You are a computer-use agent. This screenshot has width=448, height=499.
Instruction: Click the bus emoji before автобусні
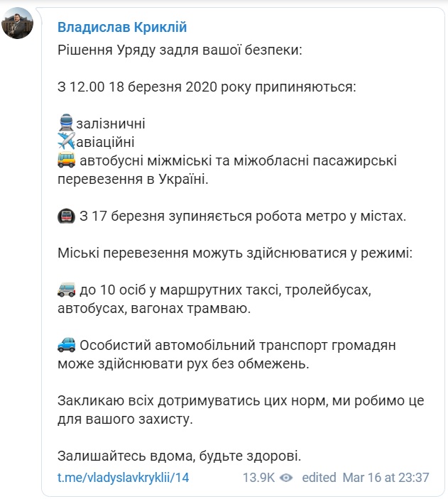coord(66,160)
